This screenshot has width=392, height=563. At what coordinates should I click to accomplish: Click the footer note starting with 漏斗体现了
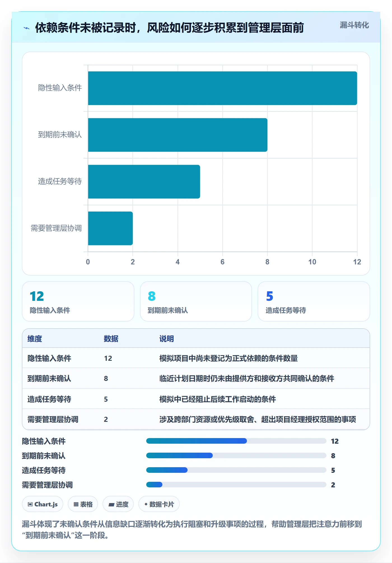pyautogui.click(x=192, y=529)
